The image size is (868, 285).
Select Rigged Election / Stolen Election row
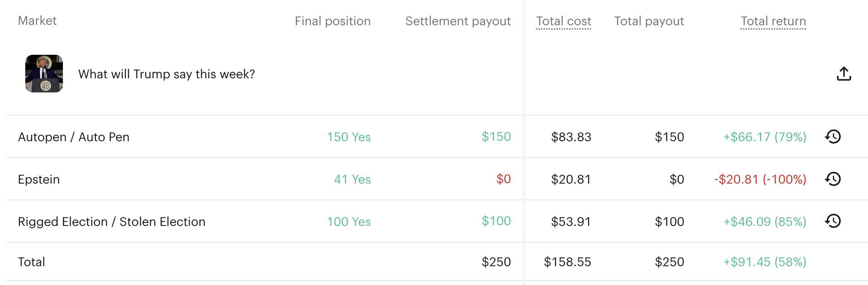pos(112,222)
